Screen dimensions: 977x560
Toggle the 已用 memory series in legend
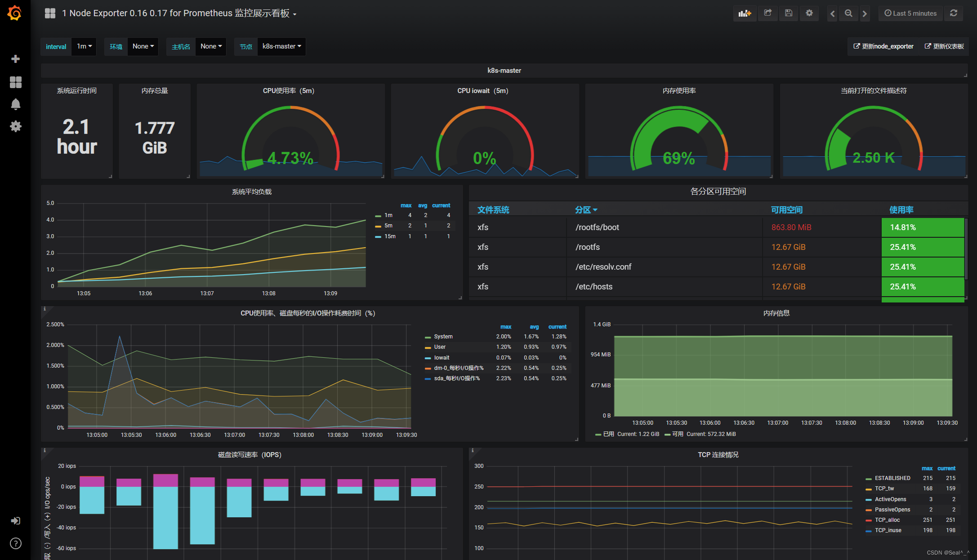608,434
